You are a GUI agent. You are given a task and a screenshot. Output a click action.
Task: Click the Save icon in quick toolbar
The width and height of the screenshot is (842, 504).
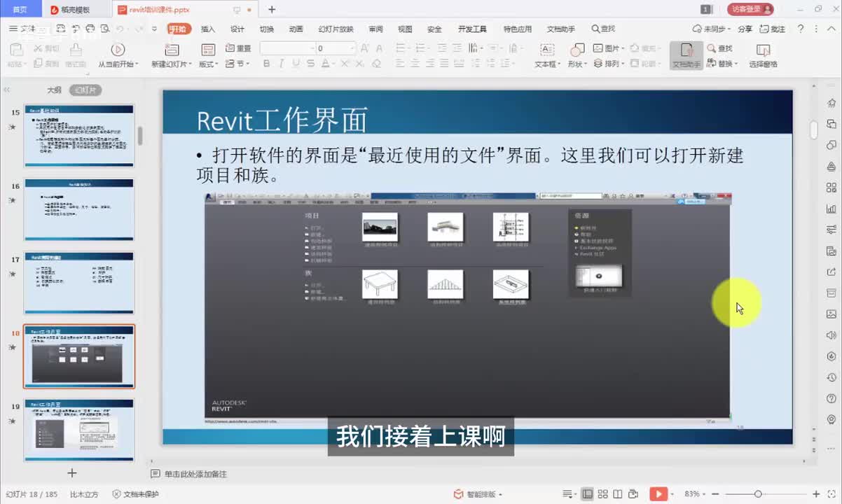[60, 29]
